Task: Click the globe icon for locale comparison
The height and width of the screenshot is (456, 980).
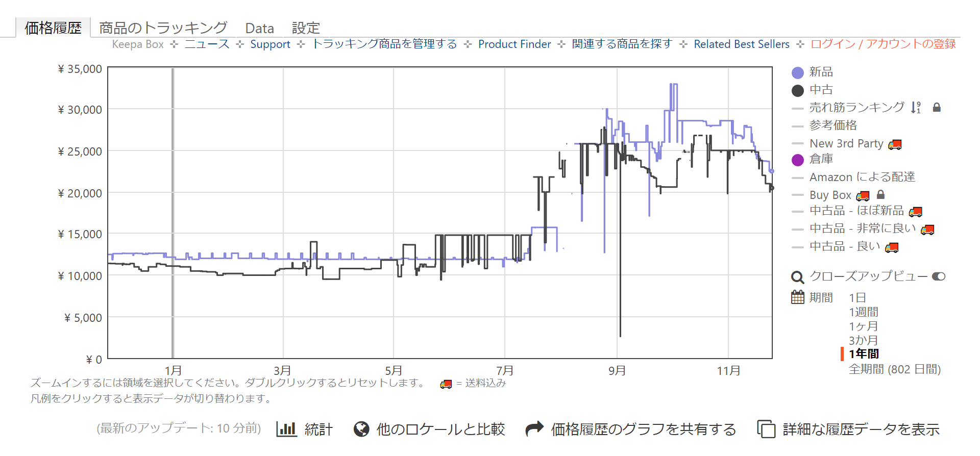Action: [361, 429]
